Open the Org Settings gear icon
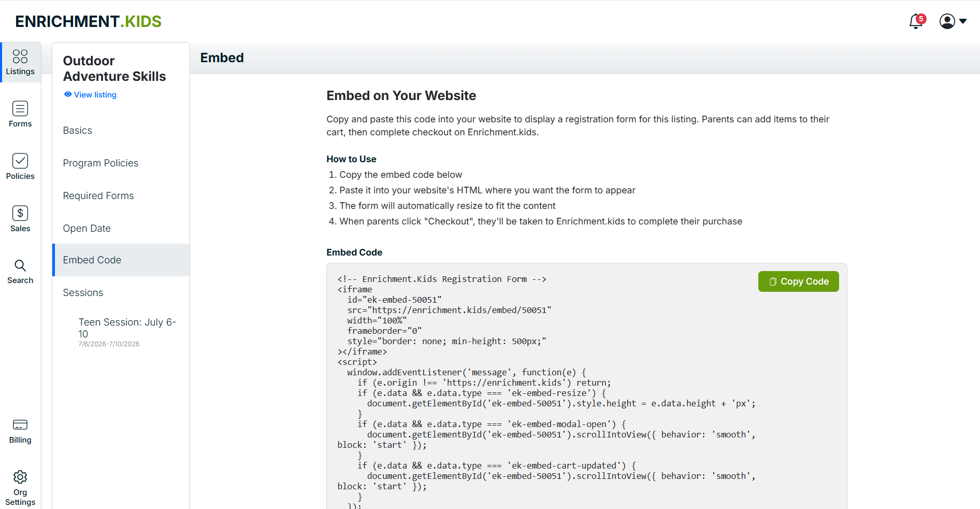 point(20,477)
